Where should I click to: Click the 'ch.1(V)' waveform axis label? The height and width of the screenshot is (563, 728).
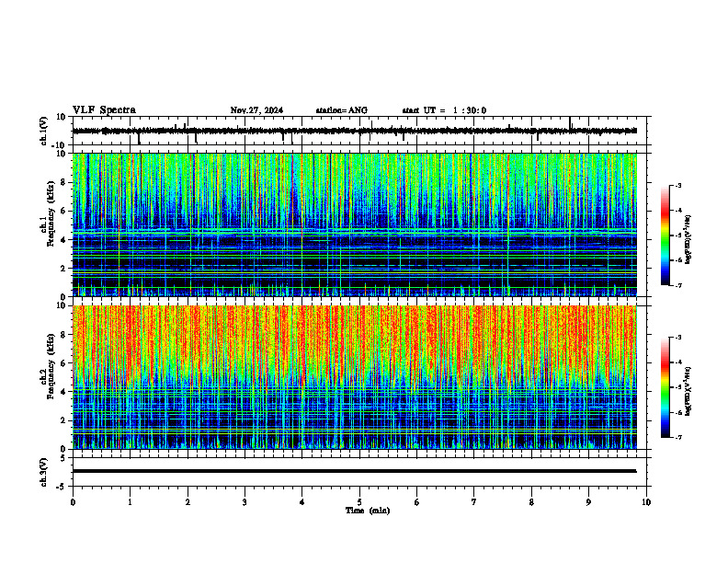(x=44, y=131)
